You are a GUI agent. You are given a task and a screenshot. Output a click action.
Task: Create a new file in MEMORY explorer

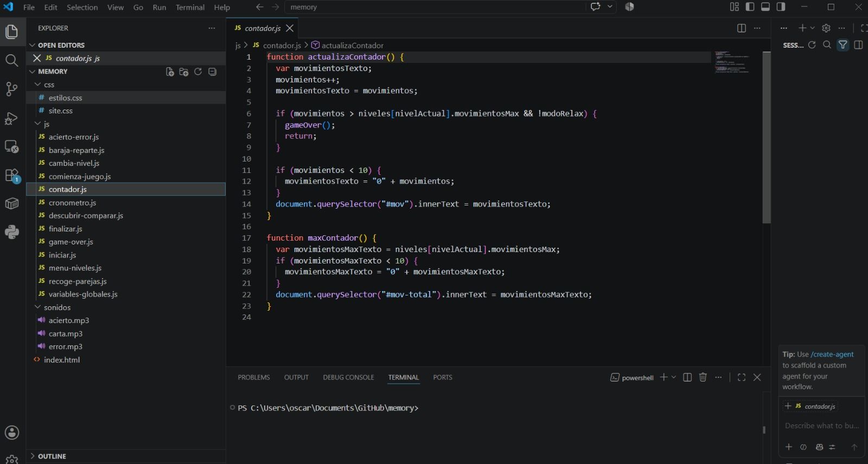(x=170, y=72)
